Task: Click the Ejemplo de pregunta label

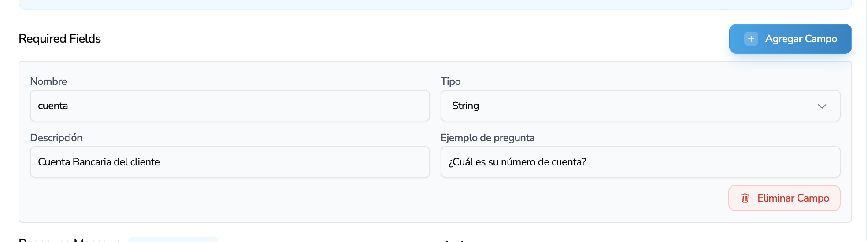Action: click(x=487, y=138)
